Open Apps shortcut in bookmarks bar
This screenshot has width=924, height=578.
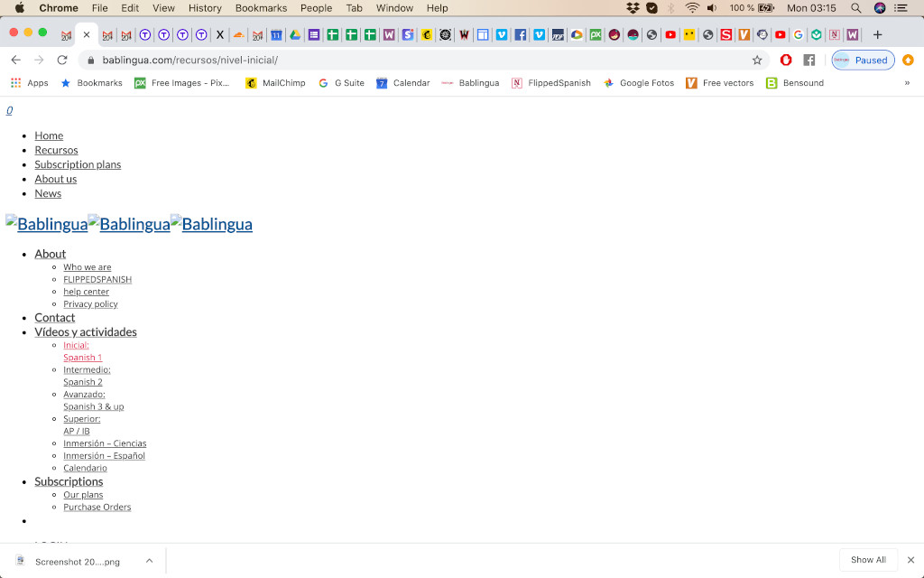point(30,83)
